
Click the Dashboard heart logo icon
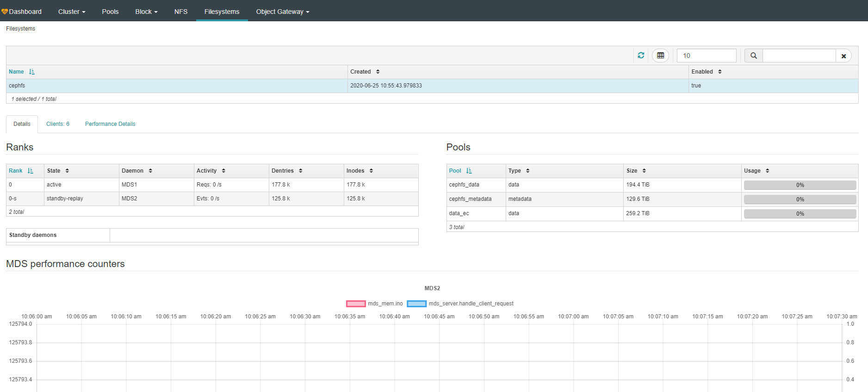pos(5,12)
